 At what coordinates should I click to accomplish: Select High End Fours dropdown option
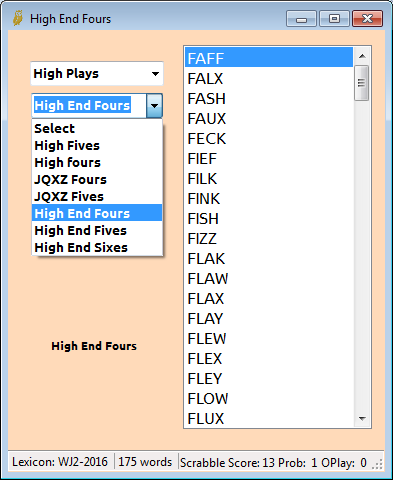97,213
